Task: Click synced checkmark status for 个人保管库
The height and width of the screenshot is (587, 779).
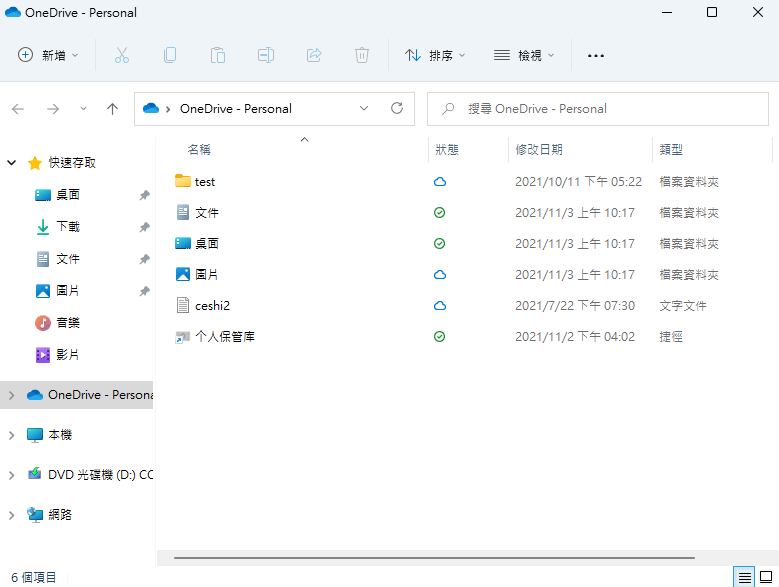Action: click(x=440, y=337)
